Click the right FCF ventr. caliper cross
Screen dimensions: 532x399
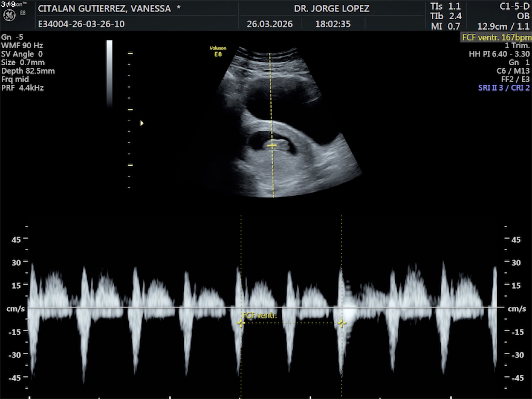click(x=342, y=323)
